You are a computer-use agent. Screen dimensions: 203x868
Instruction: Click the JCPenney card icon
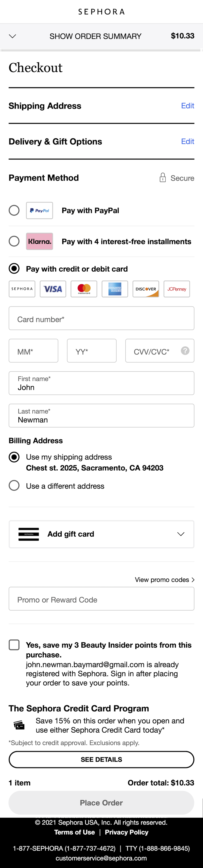pyautogui.click(x=176, y=289)
